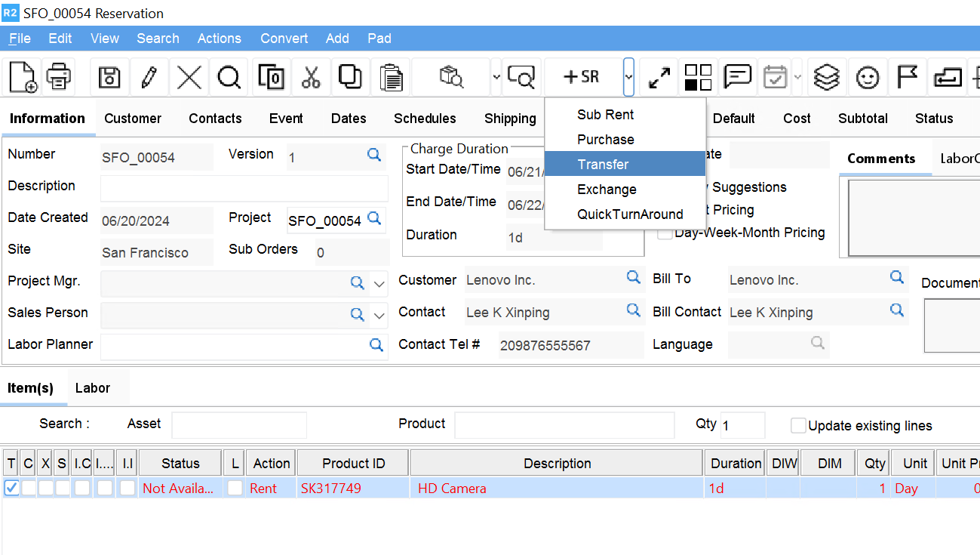Click the layers stack icon
This screenshot has width=980, height=555.
click(x=825, y=76)
